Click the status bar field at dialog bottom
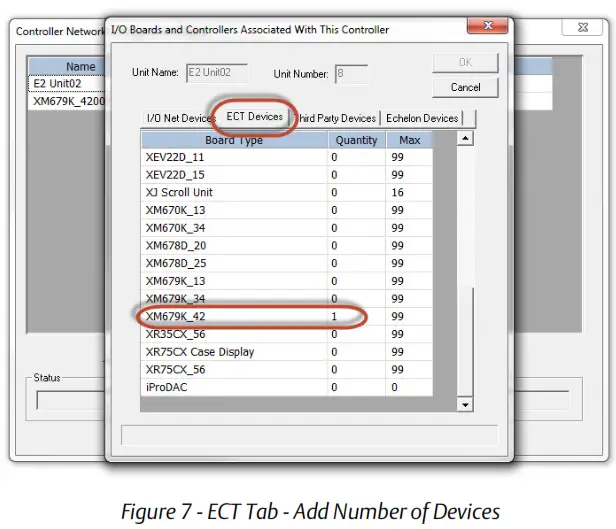Screen dimensions: 616x529 [x=309, y=435]
